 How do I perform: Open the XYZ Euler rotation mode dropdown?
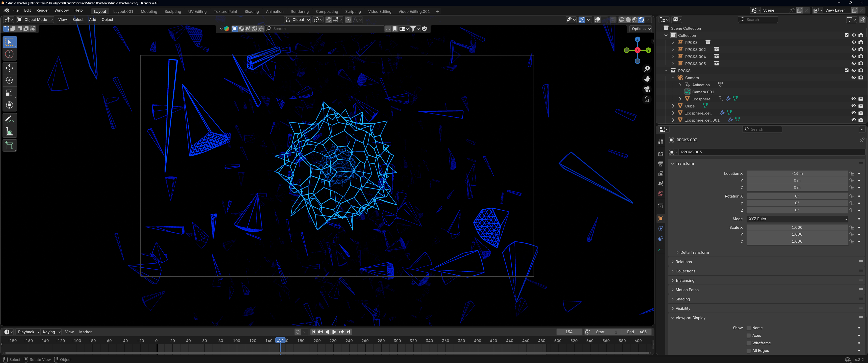(797, 219)
